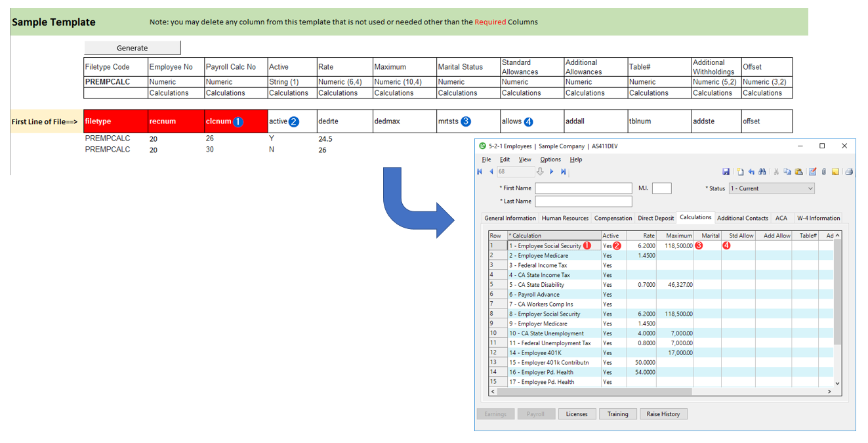868x443 pixels.
Task: Click the Licenses button
Action: 577,414
